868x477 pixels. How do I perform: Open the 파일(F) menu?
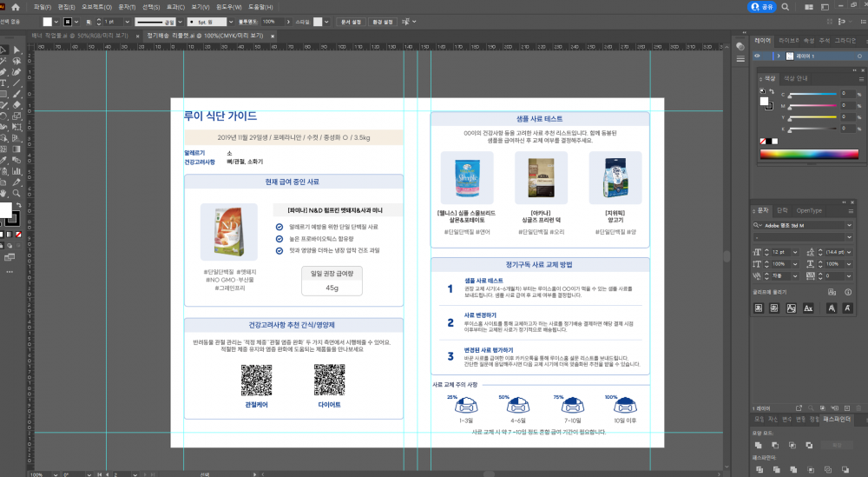pos(42,7)
